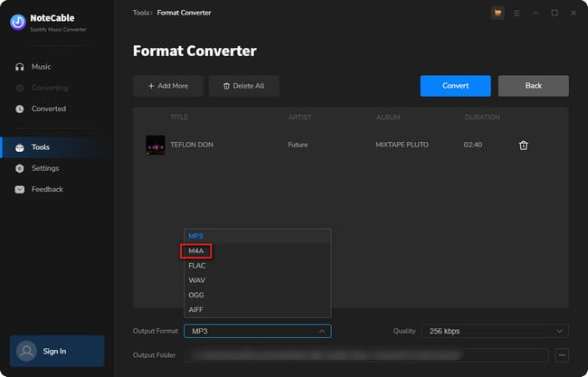The width and height of the screenshot is (588, 377).
Task: Browse output folder with the ellipsis button
Action: tap(562, 355)
